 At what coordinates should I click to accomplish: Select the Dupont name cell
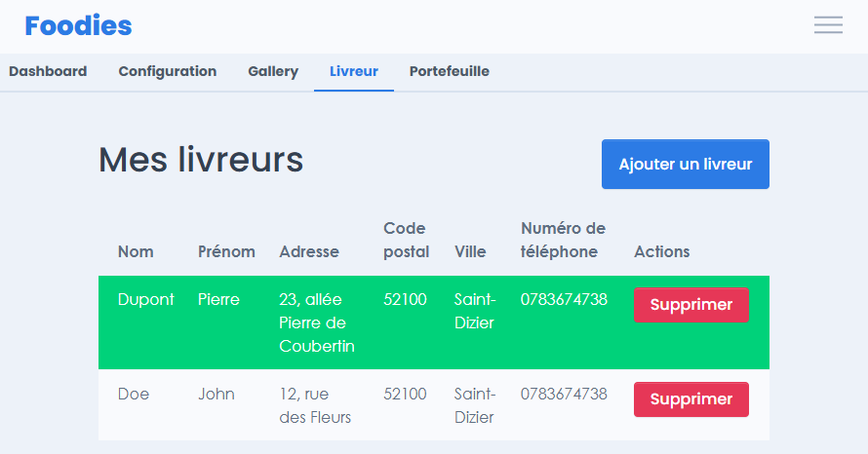145,299
